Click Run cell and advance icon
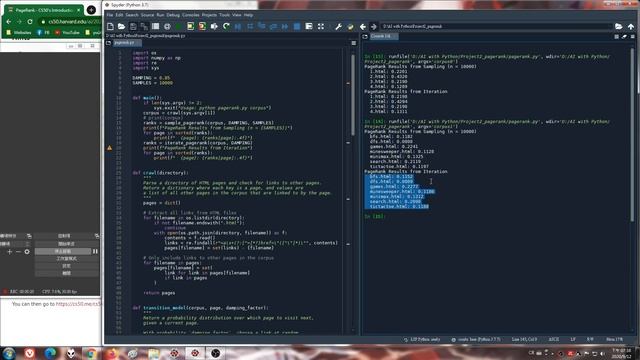This screenshot has width=640, height=360. 202,27
